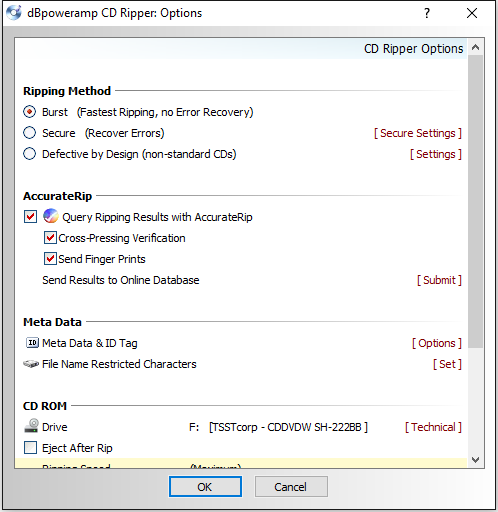Click the ID tag icon beside Meta Data
This screenshot has width=498, height=512.
click(32, 343)
